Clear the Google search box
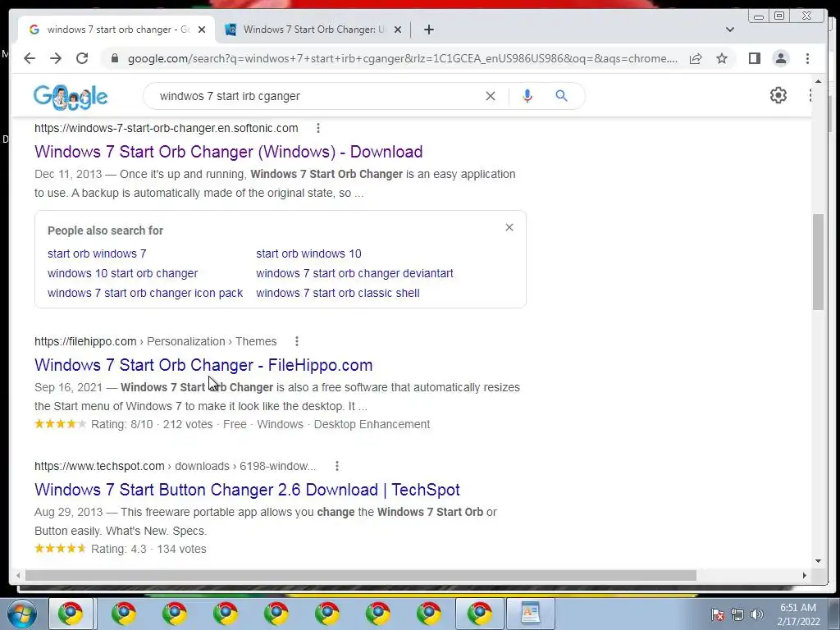Screen dimensions: 840x630 click(491, 96)
